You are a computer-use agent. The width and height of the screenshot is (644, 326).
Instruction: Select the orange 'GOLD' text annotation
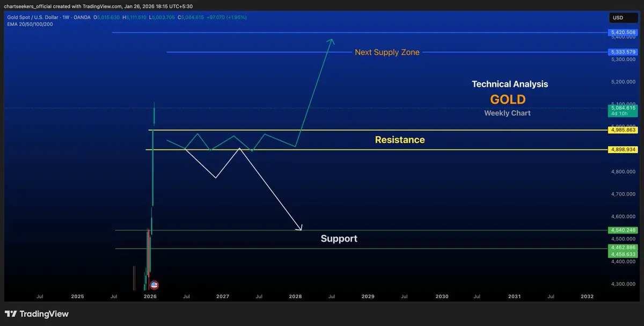point(508,99)
